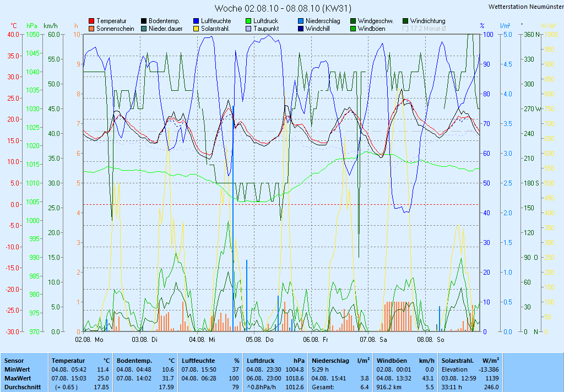Select the 'Elevation' label in the table
The width and height of the screenshot is (564, 392).
point(454,369)
